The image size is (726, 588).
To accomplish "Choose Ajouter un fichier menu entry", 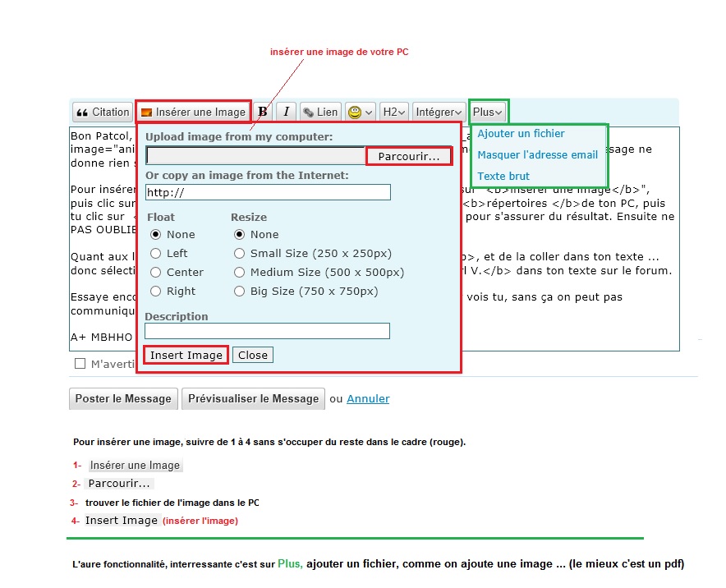I will pos(521,134).
